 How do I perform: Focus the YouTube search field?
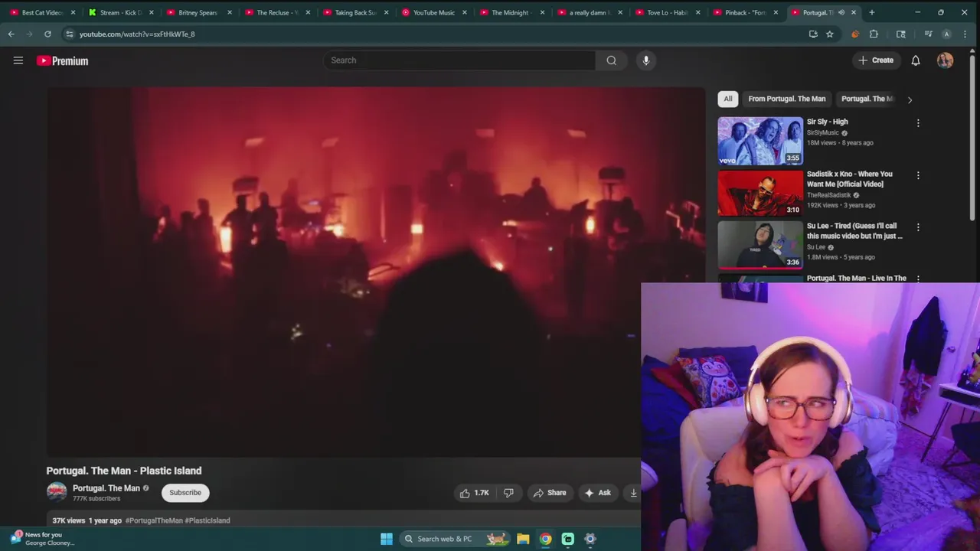[x=459, y=60]
